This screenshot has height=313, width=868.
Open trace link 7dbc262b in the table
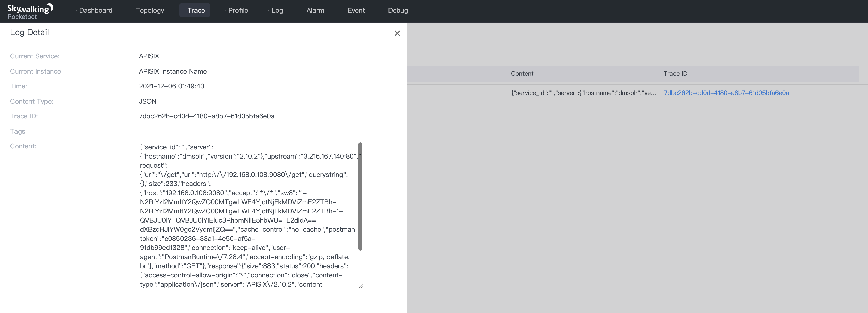point(726,93)
